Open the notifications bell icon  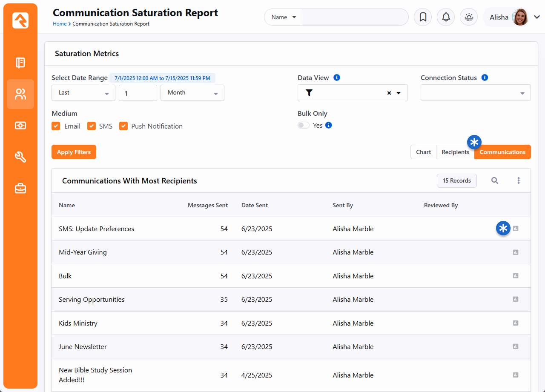tap(446, 17)
